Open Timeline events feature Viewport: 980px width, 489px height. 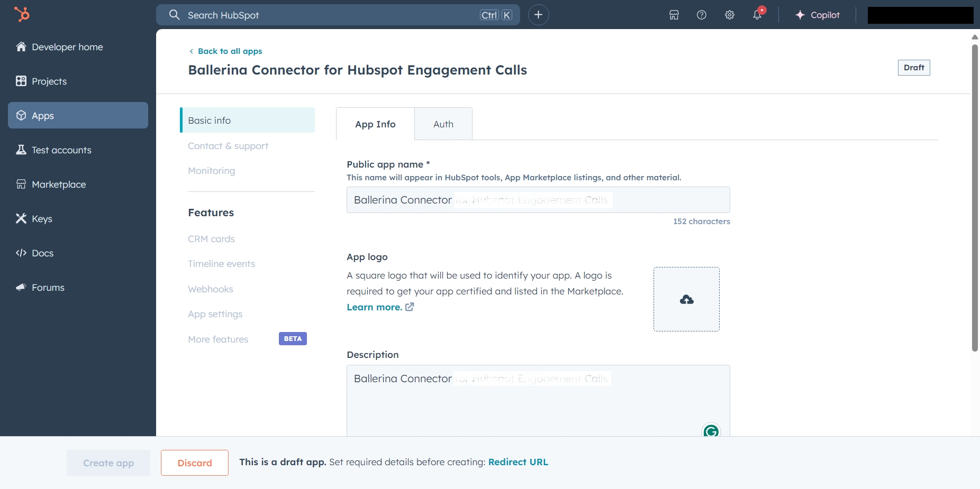(x=221, y=264)
